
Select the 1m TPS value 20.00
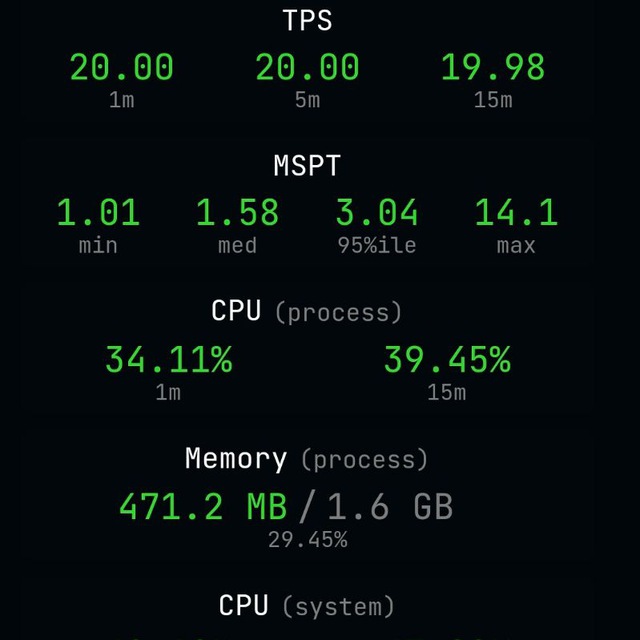tap(121, 68)
